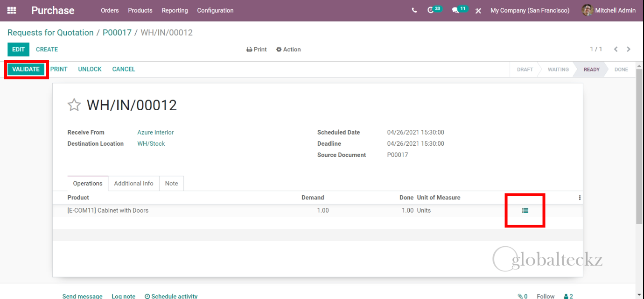Click the Done status stage
644x299 pixels.
(x=621, y=69)
